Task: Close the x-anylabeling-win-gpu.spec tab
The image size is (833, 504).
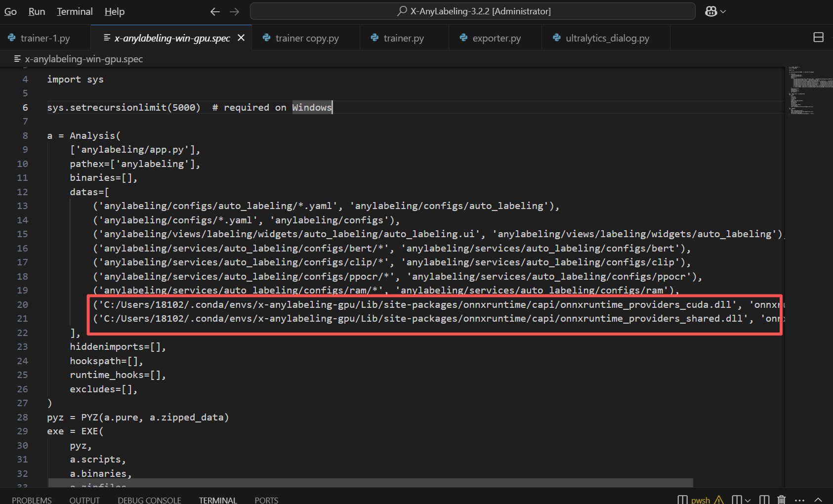Action: (x=241, y=38)
